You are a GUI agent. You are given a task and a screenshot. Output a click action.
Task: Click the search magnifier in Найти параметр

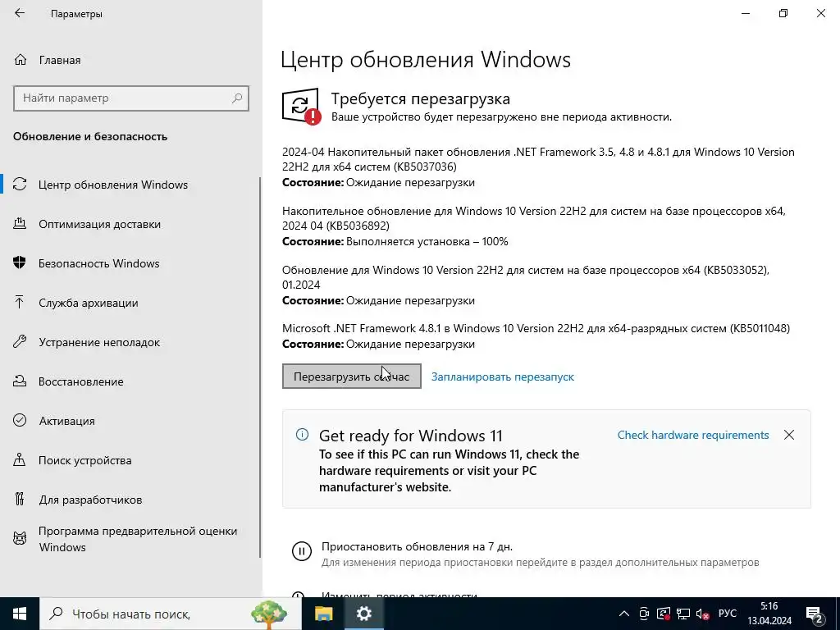click(237, 98)
